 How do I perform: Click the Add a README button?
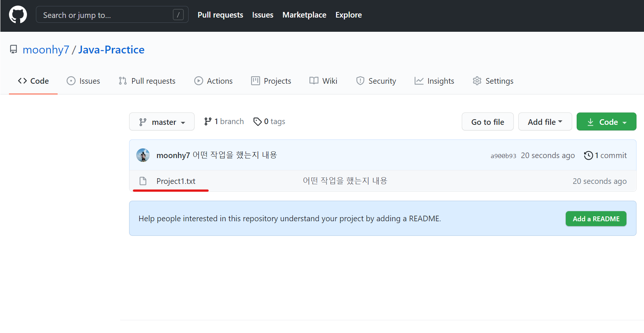[x=596, y=219]
